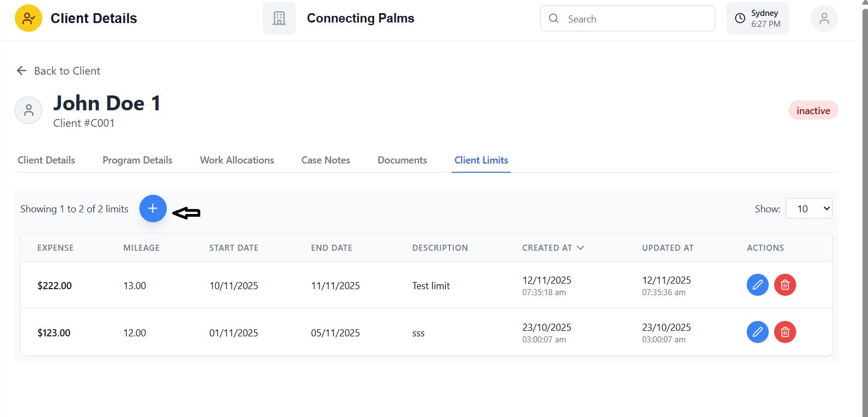868x417 pixels.
Task: Edit the $123.00 limit row
Action: (757, 332)
